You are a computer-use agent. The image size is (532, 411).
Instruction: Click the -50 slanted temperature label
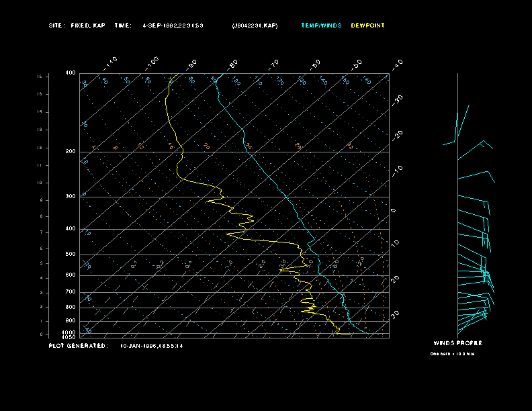[356, 64]
